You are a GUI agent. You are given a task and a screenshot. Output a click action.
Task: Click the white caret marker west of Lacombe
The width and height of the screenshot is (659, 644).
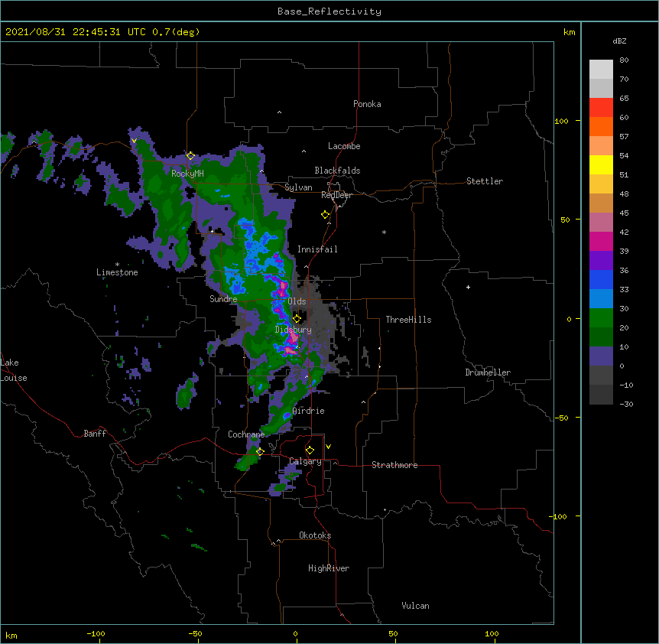click(x=304, y=151)
